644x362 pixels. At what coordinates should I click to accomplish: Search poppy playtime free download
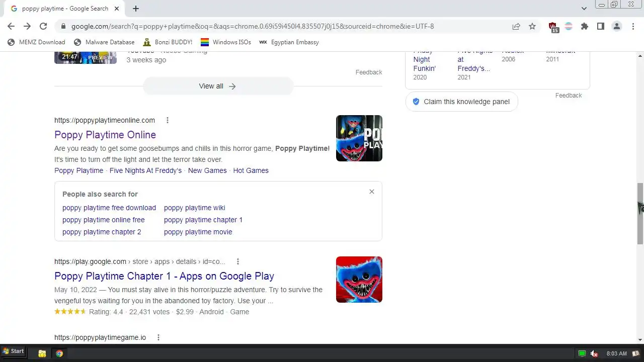coord(109,208)
